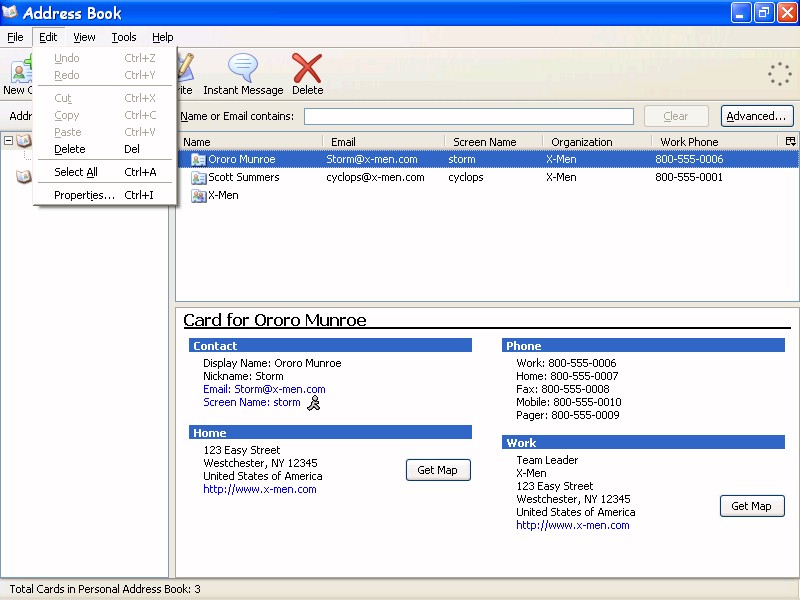Click the Clear search button
The image size is (800, 600).
676,116
